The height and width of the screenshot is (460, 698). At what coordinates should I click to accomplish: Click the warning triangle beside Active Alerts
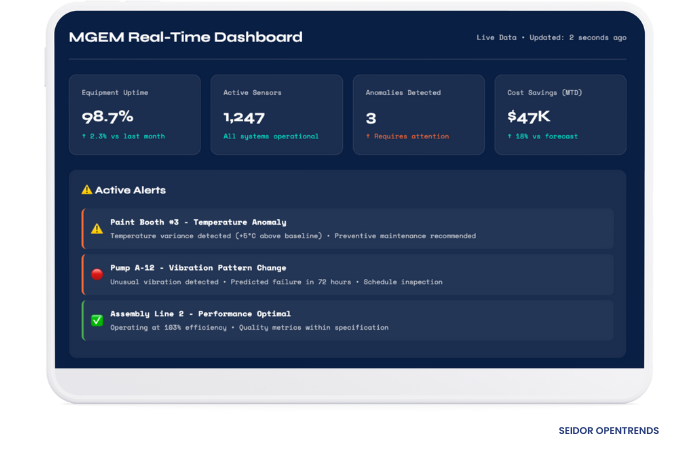87,190
